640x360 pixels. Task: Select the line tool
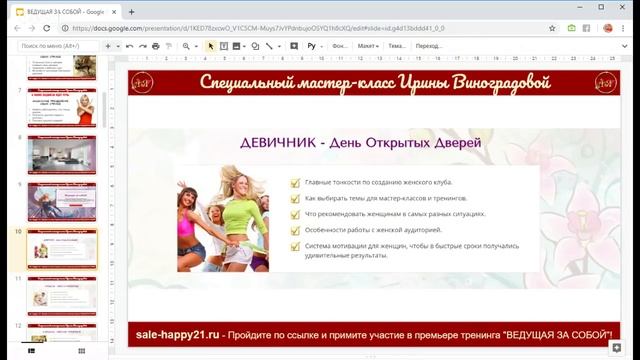[269, 46]
